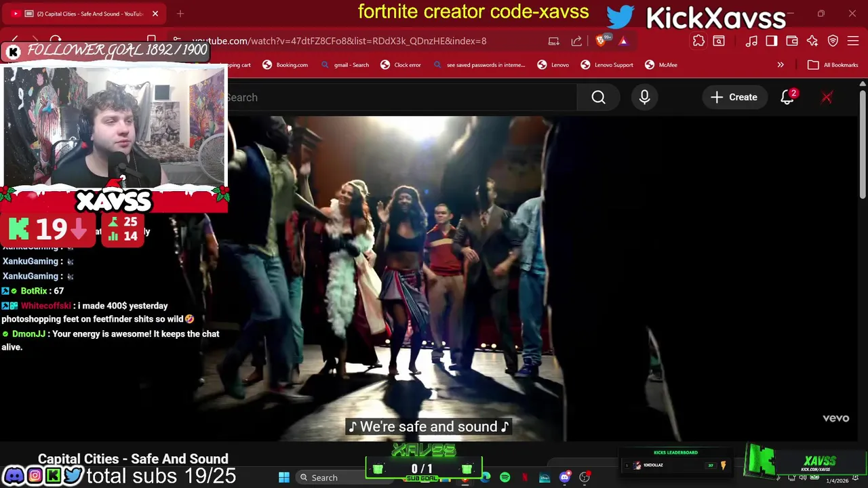Open Discord from the taskbar
The width and height of the screenshot is (868, 488).
pos(564,478)
